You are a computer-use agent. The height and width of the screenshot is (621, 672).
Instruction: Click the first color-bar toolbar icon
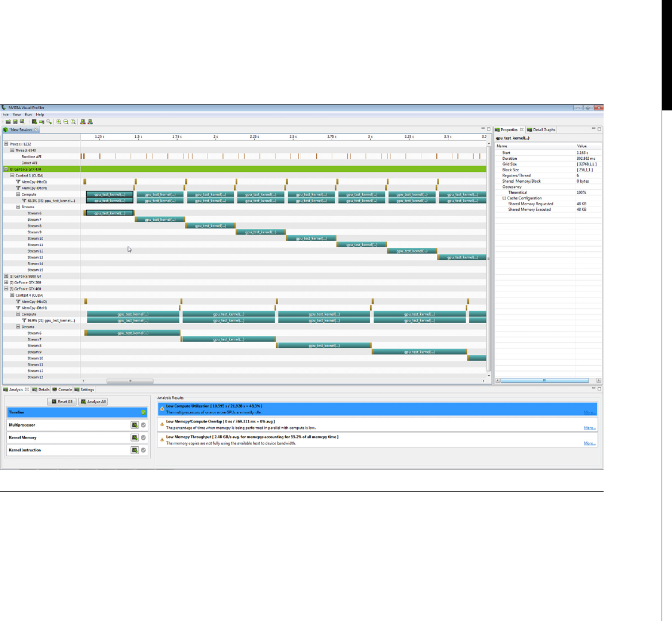click(x=83, y=122)
